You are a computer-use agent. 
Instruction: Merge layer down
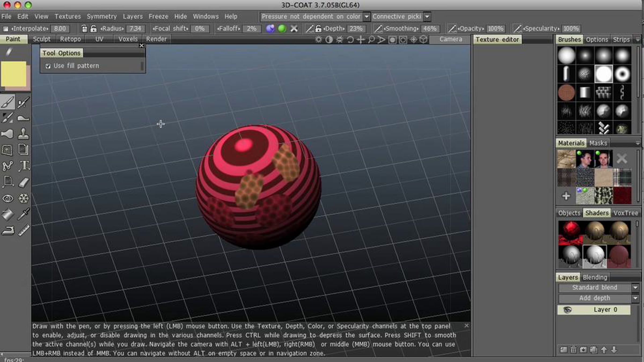click(x=584, y=350)
